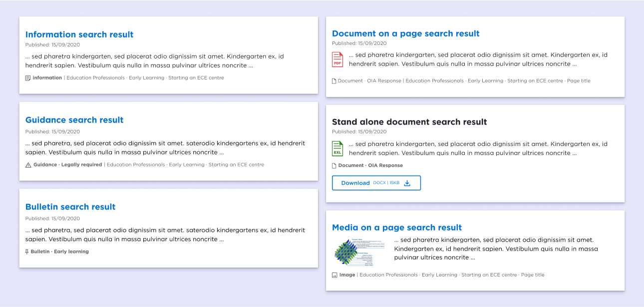Open 'Document on a page search result'
Screen dimensions: 644x307
click(x=405, y=33)
